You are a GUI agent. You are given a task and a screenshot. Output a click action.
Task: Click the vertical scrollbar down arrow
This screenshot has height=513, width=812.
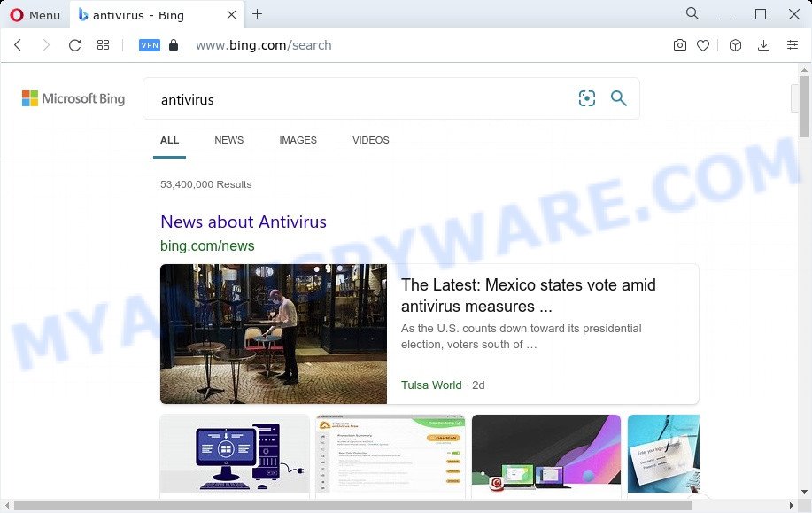(804, 492)
